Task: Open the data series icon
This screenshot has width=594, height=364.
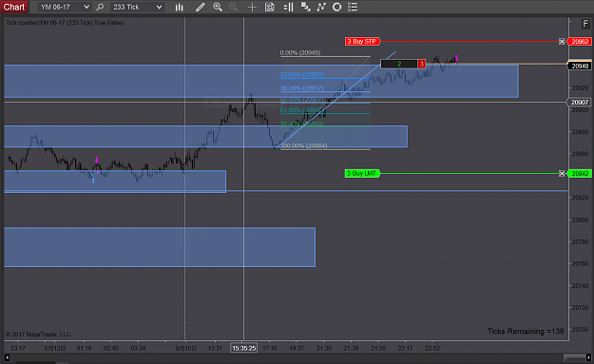Action: [305, 7]
